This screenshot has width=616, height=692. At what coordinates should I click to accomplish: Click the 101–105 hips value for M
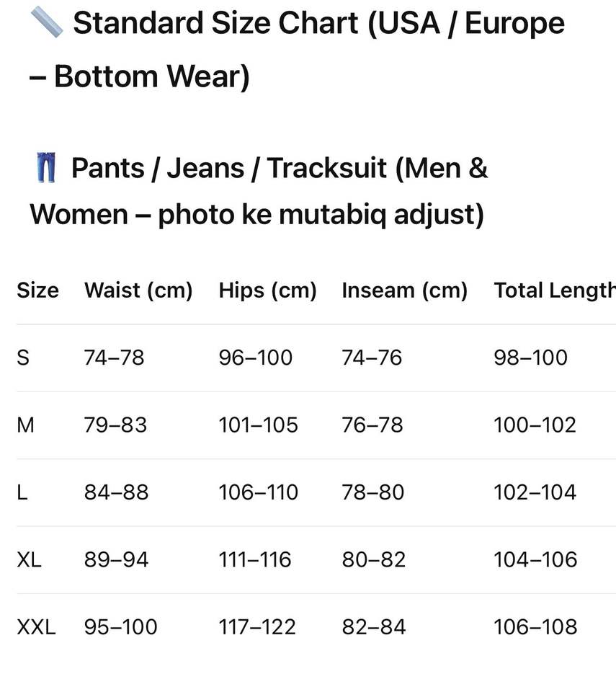point(258,425)
